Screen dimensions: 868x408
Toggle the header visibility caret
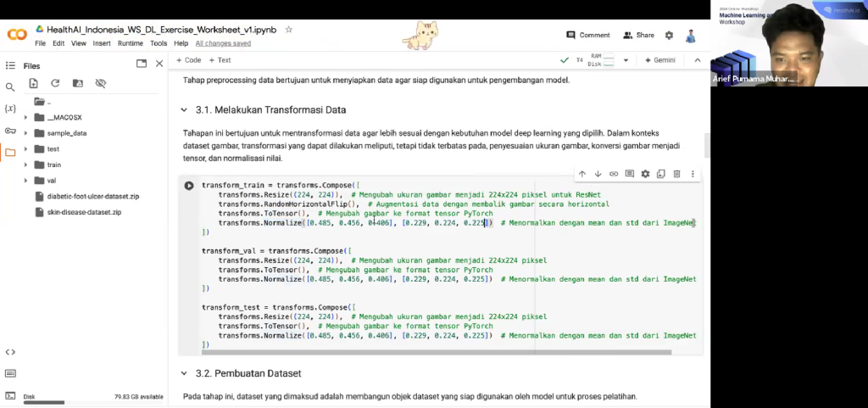point(697,60)
